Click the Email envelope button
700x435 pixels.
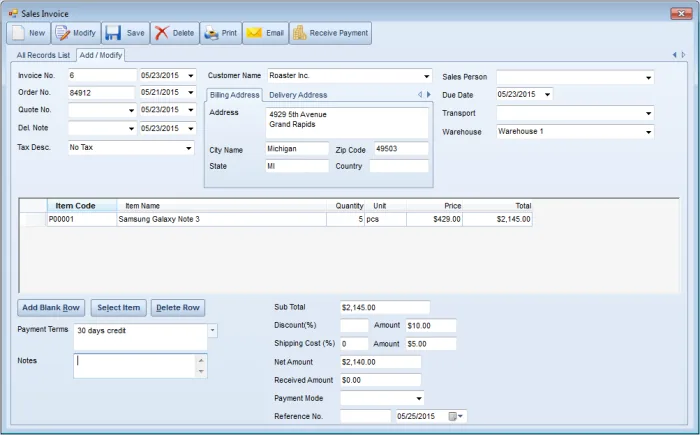point(266,33)
